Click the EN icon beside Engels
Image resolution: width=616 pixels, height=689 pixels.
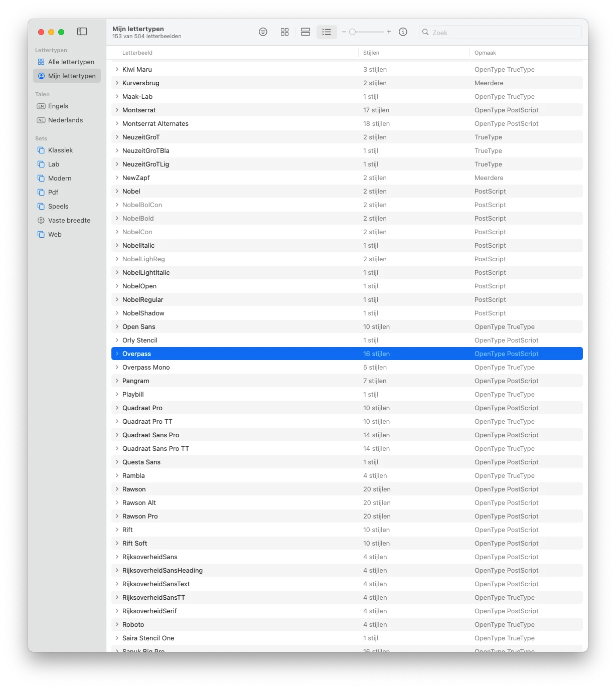click(x=41, y=106)
